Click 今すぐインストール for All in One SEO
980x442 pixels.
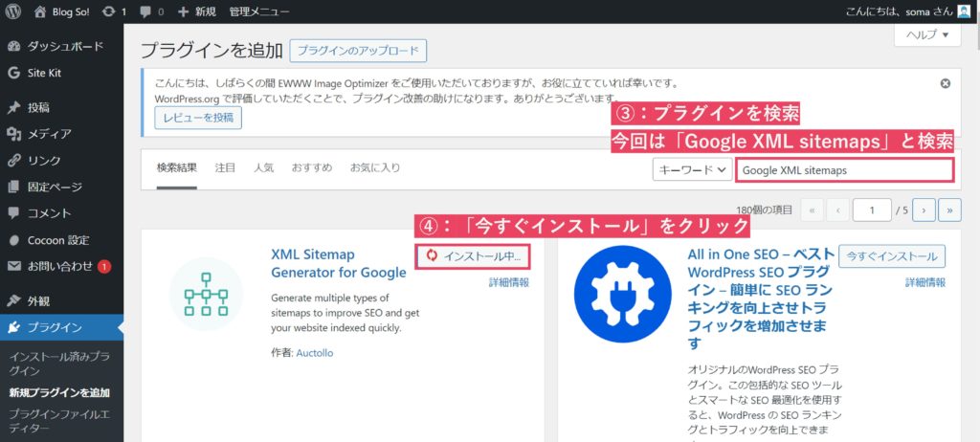tap(892, 256)
